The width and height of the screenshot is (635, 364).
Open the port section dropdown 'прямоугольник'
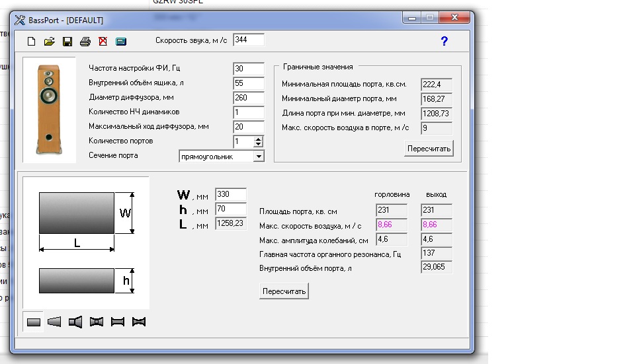pyautogui.click(x=259, y=157)
